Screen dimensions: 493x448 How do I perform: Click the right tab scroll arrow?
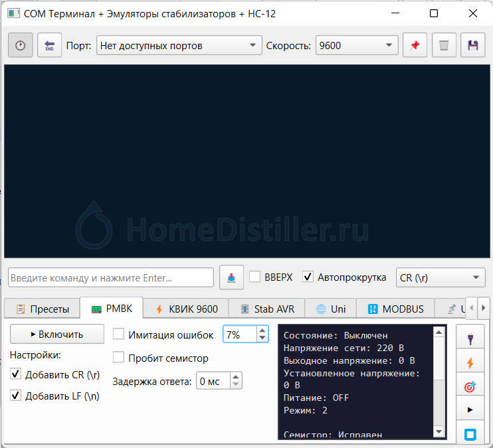(x=484, y=308)
